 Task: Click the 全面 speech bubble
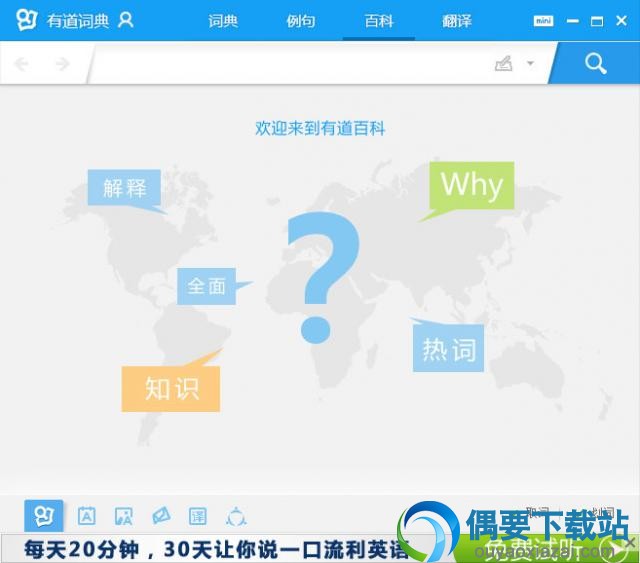point(206,286)
